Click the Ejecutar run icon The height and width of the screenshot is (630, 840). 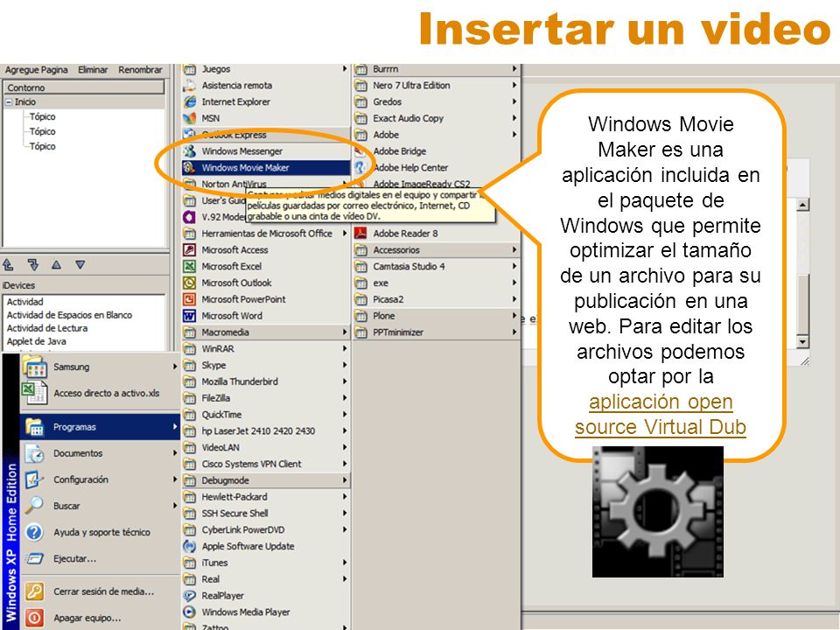34,558
